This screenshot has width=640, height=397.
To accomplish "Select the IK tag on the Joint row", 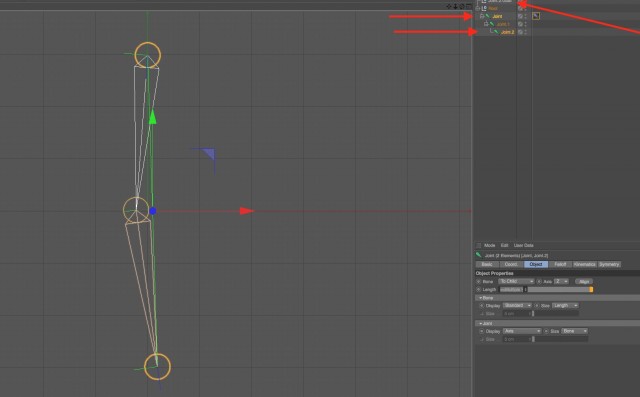I will 536,16.
